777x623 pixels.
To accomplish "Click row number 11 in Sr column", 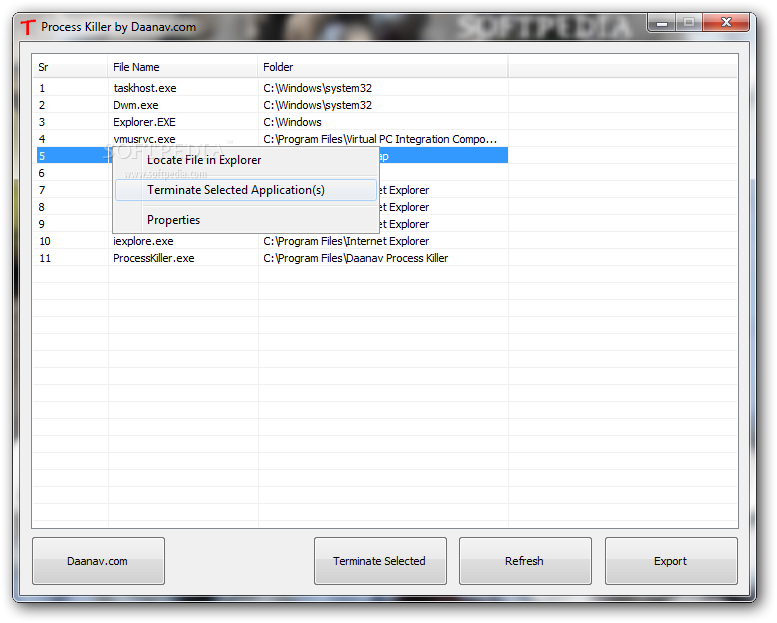I will 45,258.
